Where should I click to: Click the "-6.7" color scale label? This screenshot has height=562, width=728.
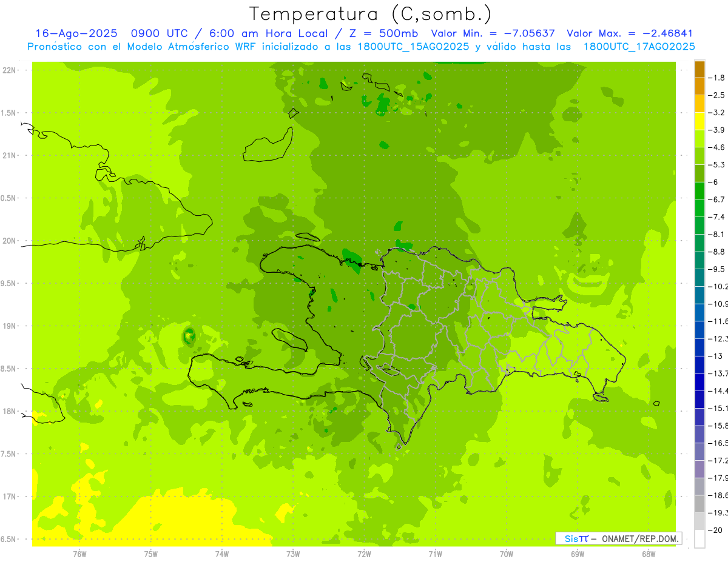point(716,199)
